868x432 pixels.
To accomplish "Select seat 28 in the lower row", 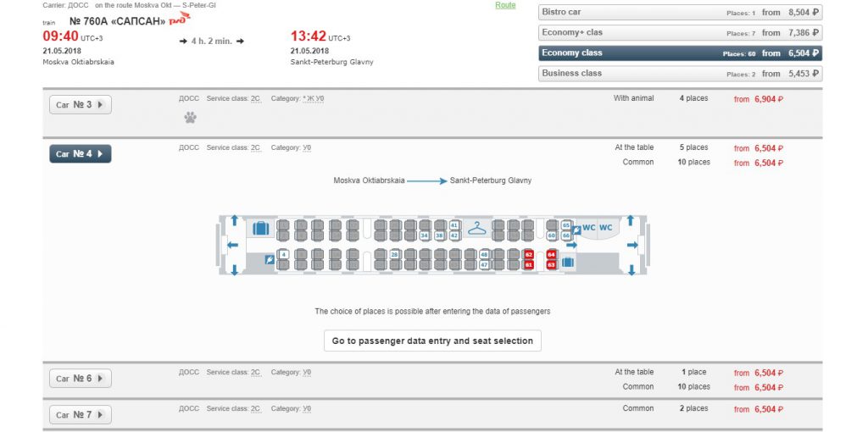I will (x=394, y=254).
